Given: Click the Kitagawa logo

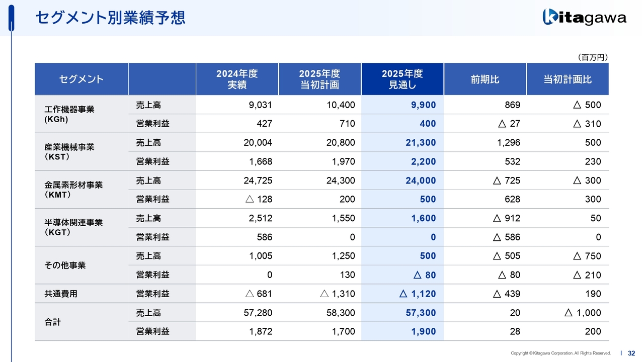Looking at the screenshot, I should (x=584, y=18).
